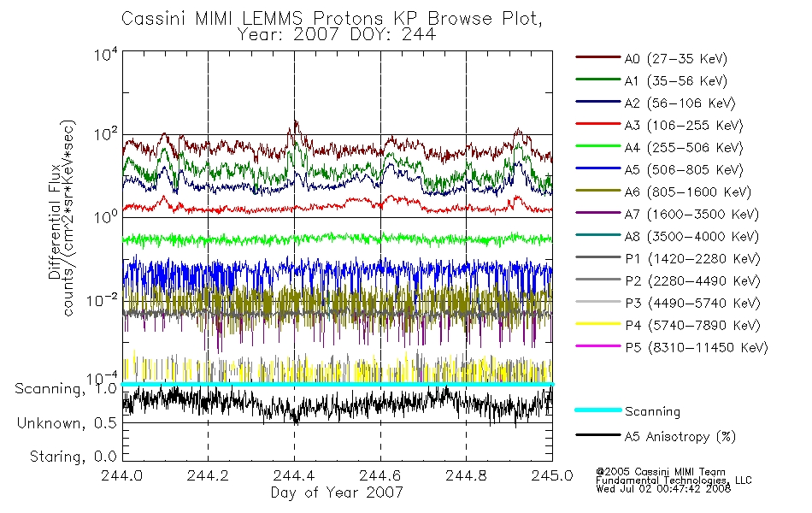The height and width of the screenshot is (513, 812).
Task: Click the P2 (2280-4490 KeV) legend label
Action: pyautogui.click(x=692, y=281)
